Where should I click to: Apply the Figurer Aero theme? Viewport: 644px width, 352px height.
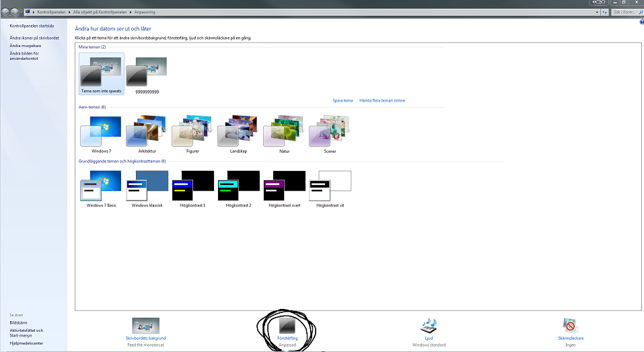coord(192,135)
